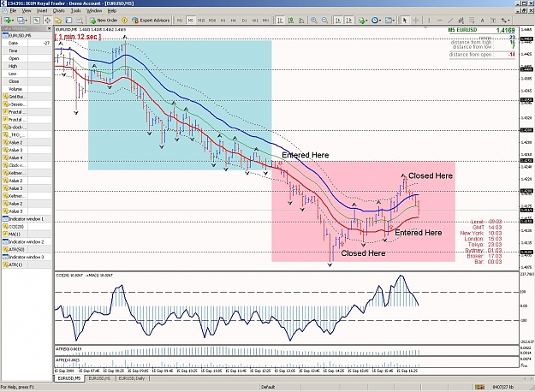535x392 pixels.
Task: Select the M5 timeframe button
Action: (x=191, y=21)
